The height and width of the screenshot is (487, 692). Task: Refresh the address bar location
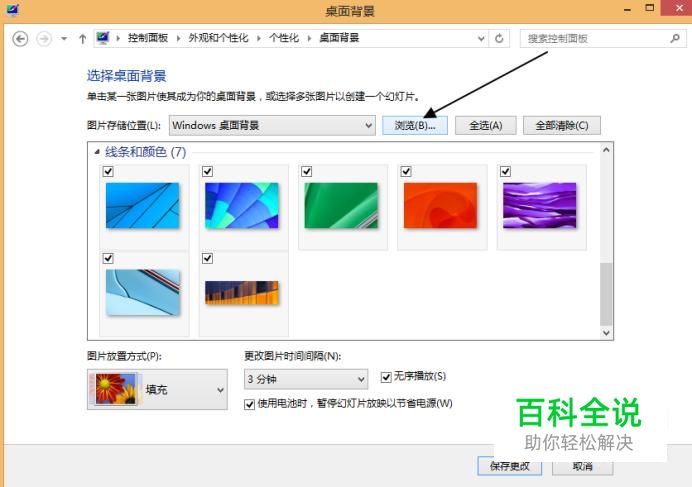click(499, 38)
